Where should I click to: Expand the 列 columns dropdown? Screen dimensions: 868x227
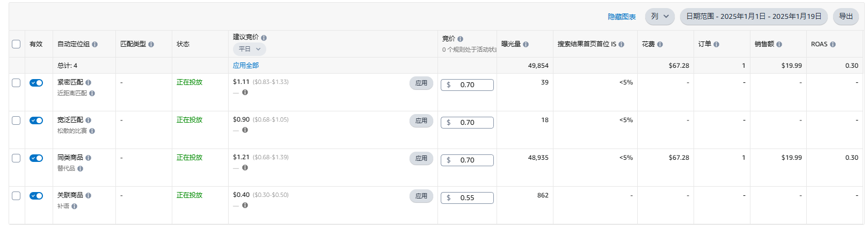click(660, 16)
